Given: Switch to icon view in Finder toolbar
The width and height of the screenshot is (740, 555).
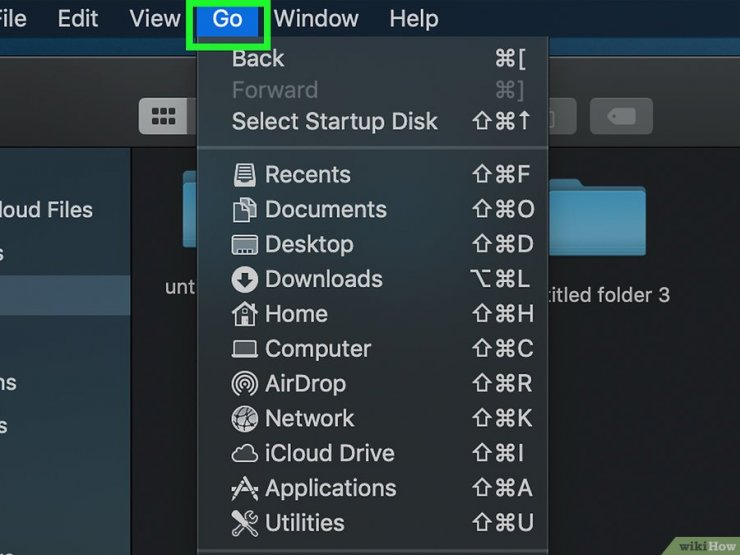Looking at the screenshot, I should [x=163, y=117].
